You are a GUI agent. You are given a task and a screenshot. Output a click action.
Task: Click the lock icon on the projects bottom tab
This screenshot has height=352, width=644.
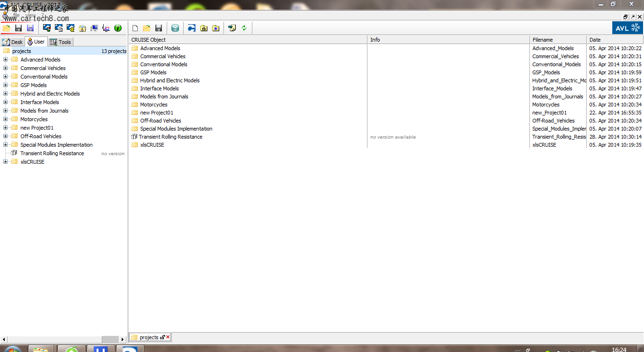tap(162, 337)
